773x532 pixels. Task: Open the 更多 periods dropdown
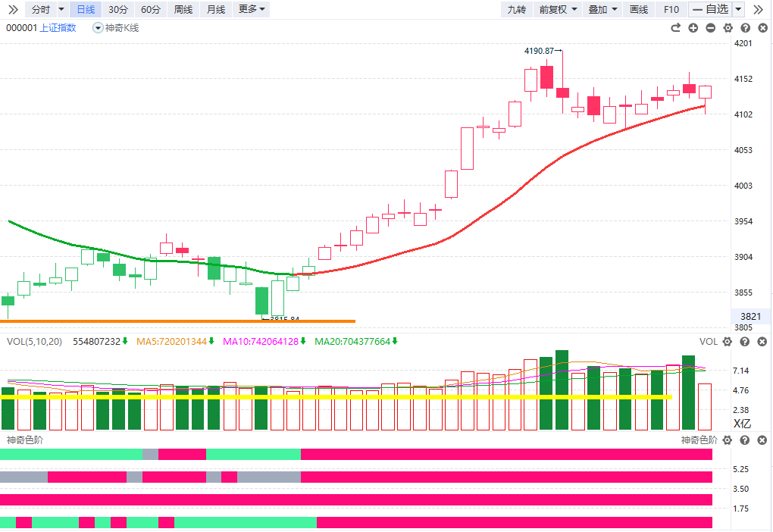click(x=252, y=9)
